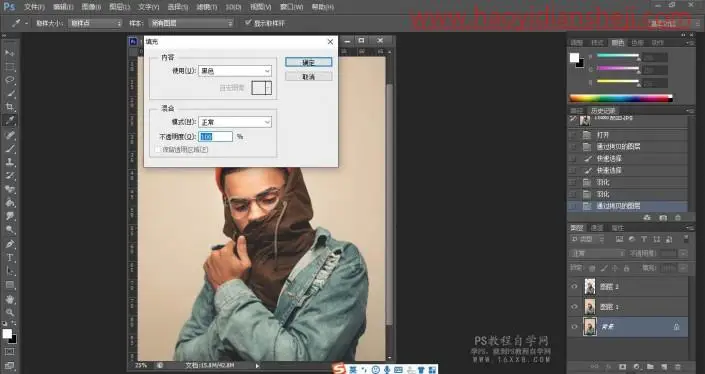Open sample size dropdown in options bar
Screen dimensions: 705x374
(x=94, y=23)
